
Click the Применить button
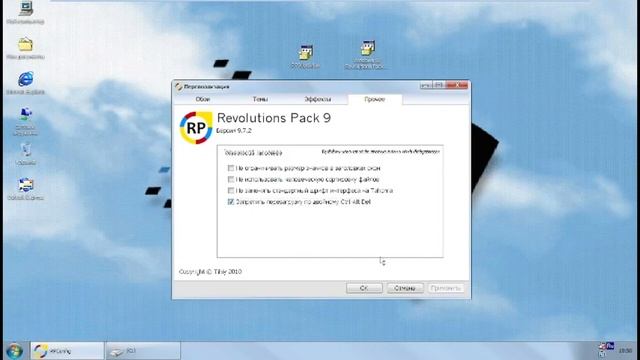click(446, 288)
